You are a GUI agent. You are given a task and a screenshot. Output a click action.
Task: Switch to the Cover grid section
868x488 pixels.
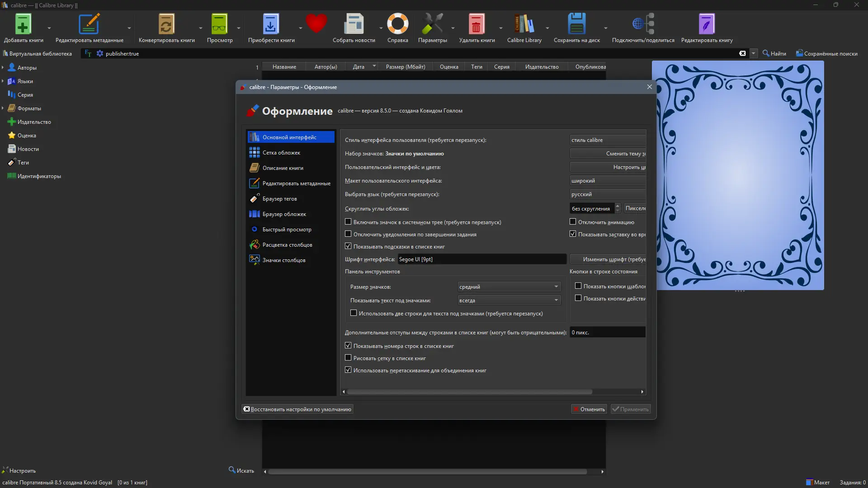pyautogui.click(x=281, y=153)
